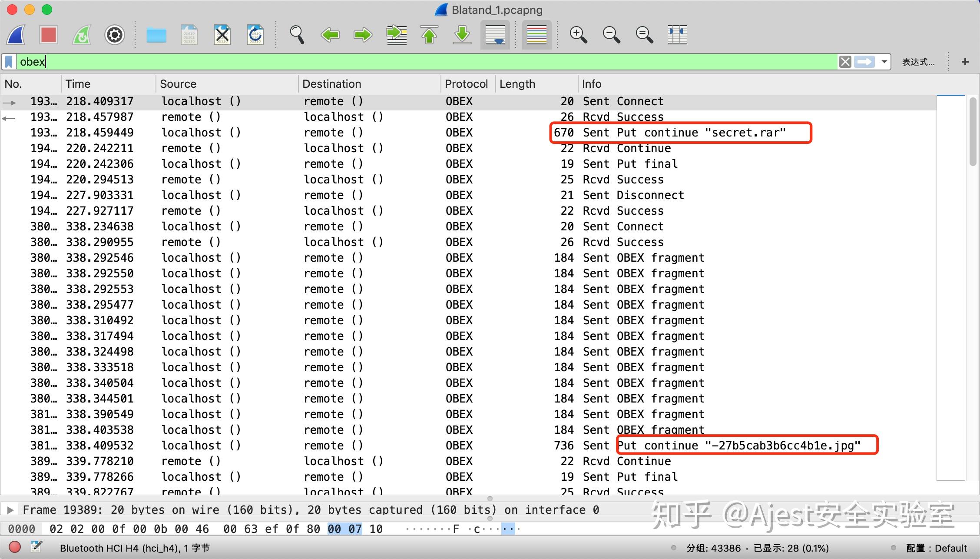Toggle auto-scroll in live capture
Image resolution: width=980 pixels, height=559 pixels.
tap(495, 35)
